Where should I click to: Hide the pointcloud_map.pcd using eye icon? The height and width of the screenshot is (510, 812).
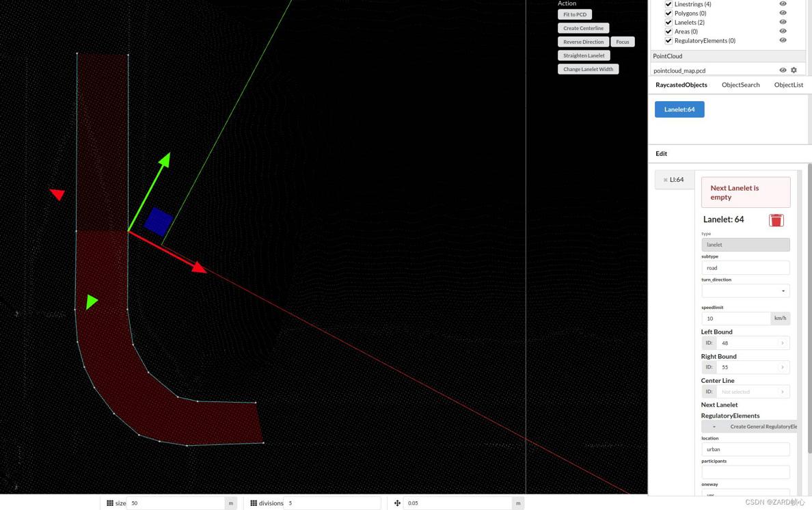(783, 70)
